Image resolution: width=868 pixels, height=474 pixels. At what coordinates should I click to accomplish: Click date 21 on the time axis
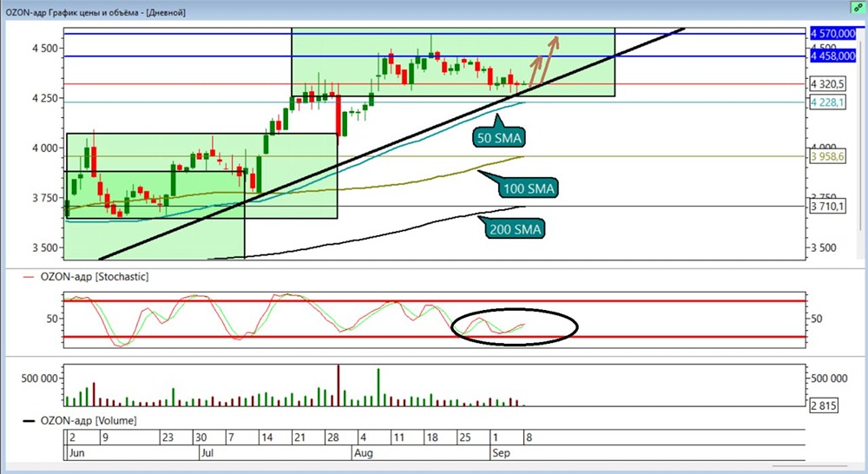(299, 438)
